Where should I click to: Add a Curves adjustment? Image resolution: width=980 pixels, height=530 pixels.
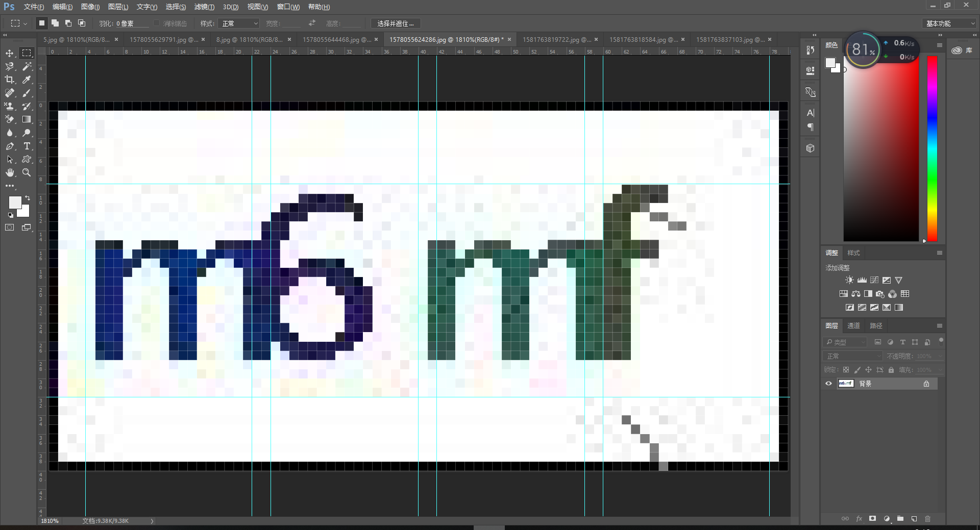[874, 280]
